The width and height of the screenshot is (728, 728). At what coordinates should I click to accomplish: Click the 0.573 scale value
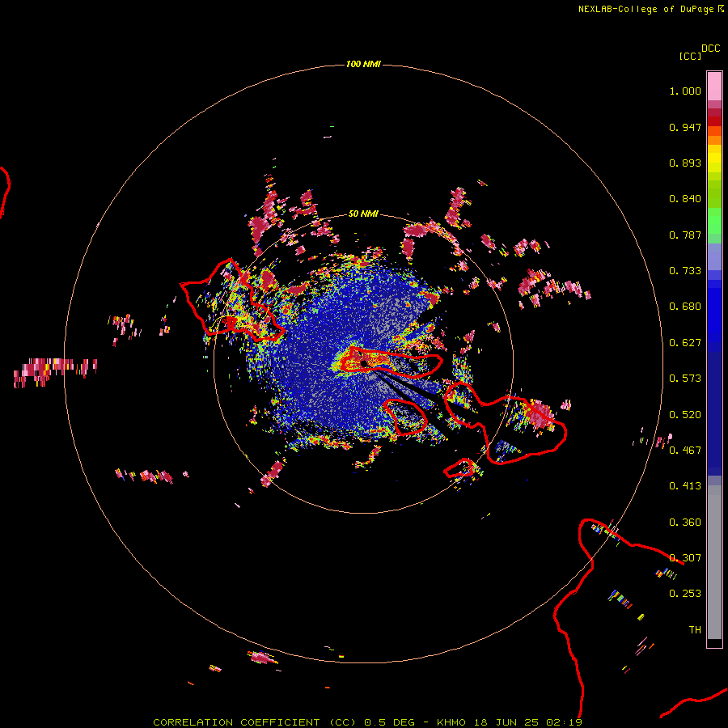(685, 379)
